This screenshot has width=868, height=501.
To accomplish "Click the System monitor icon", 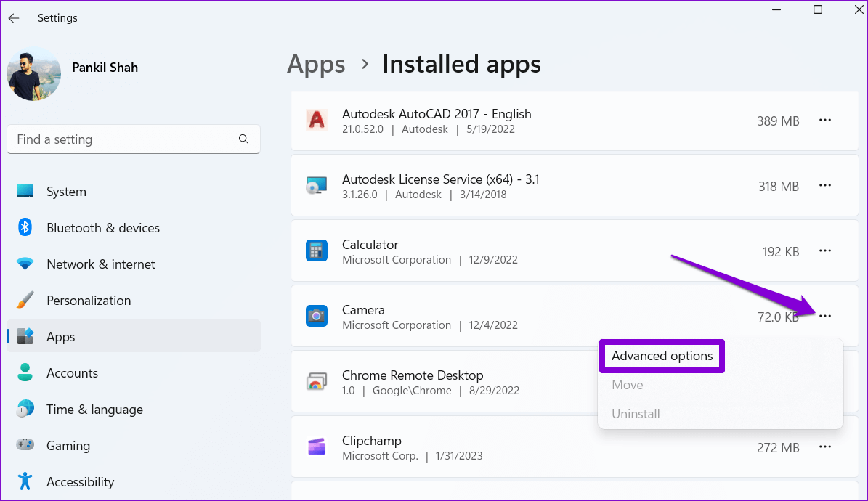I will [x=25, y=191].
